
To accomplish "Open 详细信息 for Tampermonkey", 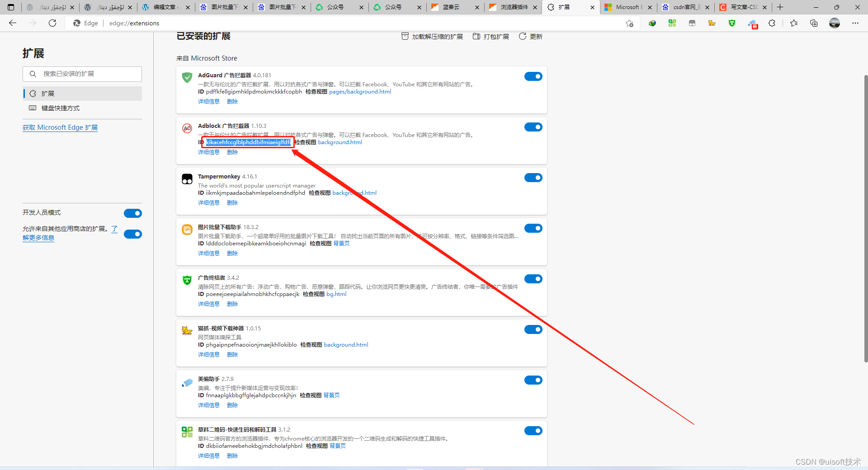I will click(209, 203).
